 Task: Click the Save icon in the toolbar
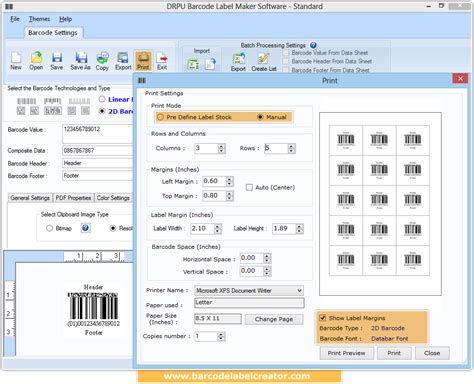click(57, 58)
